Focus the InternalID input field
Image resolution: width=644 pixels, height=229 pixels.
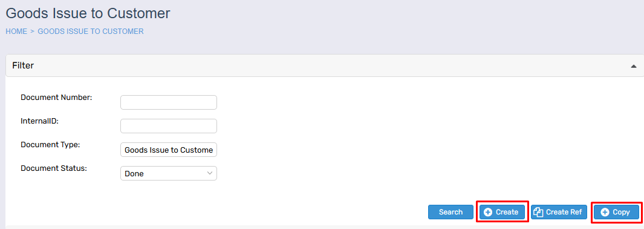(x=168, y=126)
